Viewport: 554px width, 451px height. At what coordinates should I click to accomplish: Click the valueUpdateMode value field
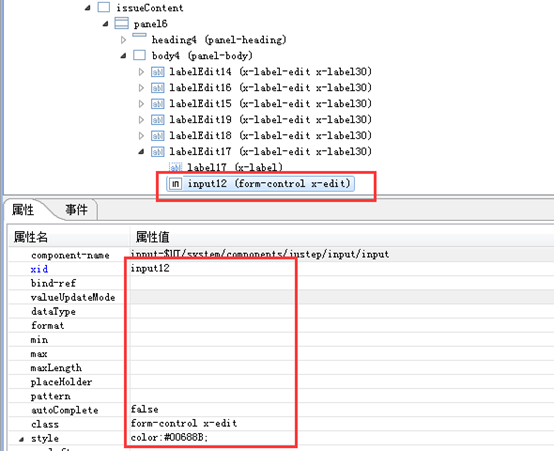pyautogui.click(x=342, y=297)
